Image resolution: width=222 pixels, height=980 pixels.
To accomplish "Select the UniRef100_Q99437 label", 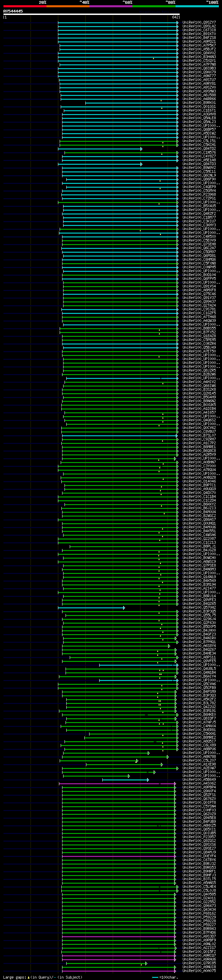I will (199, 302).
